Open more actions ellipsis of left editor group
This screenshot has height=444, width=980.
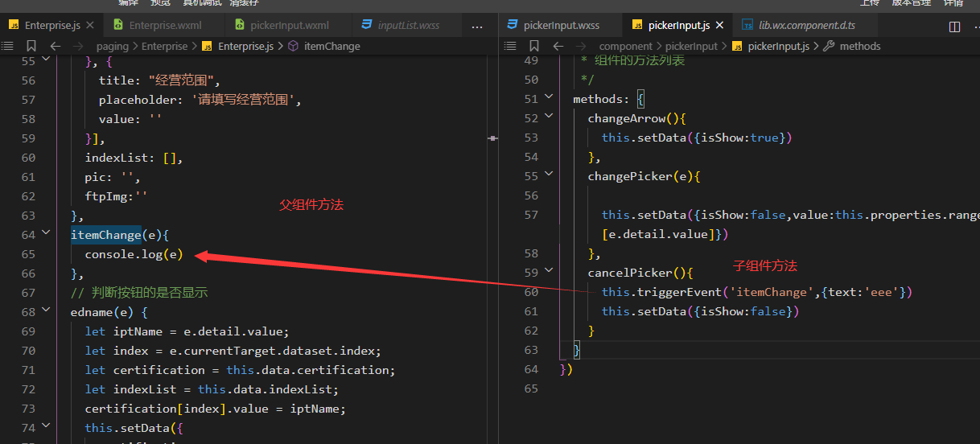click(x=477, y=26)
